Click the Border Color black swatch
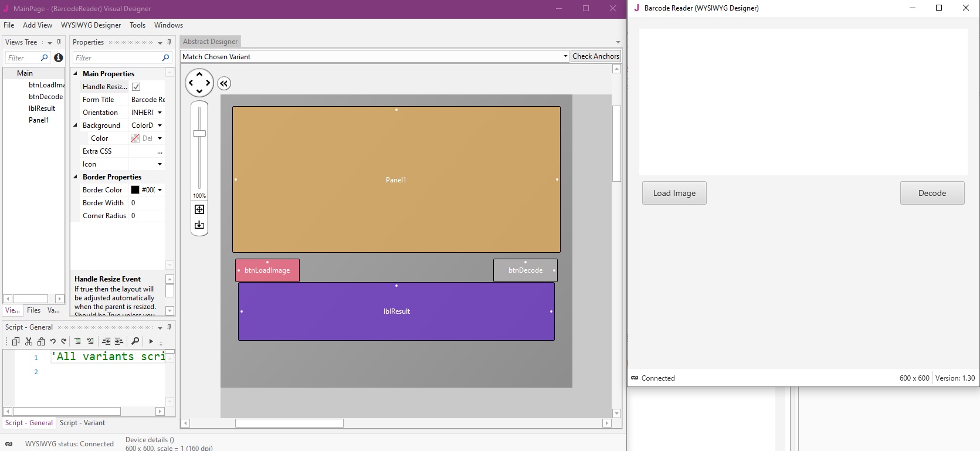980x451 pixels. [135, 190]
